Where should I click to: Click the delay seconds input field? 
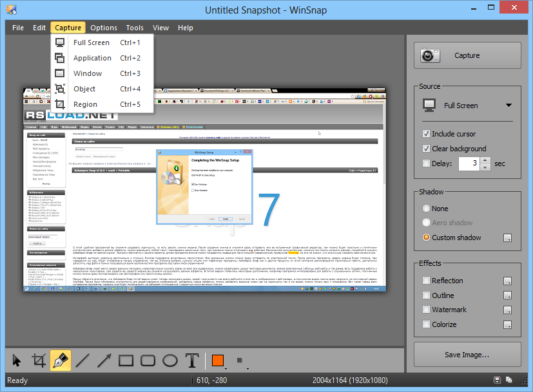pos(469,163)
